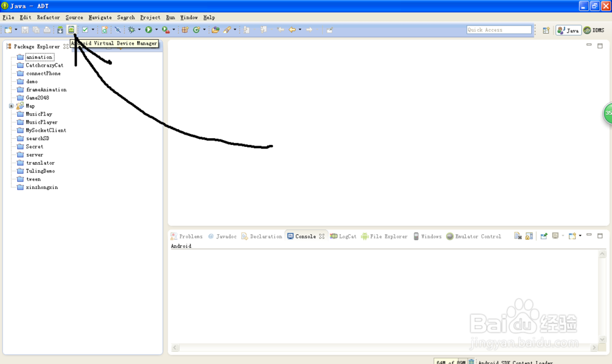Viewport: 612px width, 364px height.
Task: Run garbage collector trash icon
Action: click(x=471, y=362)
